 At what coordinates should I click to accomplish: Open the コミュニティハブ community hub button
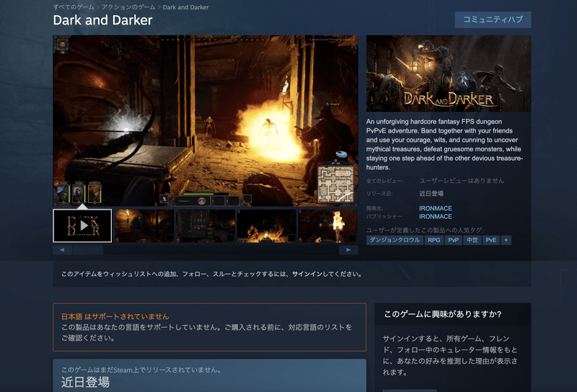(x=493, y=19)
